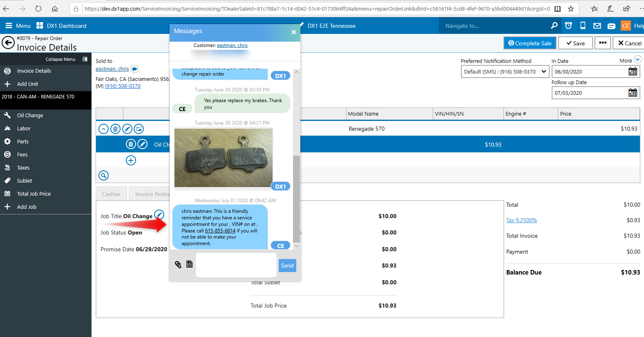Open the browser reading view icon

(557, 9)
